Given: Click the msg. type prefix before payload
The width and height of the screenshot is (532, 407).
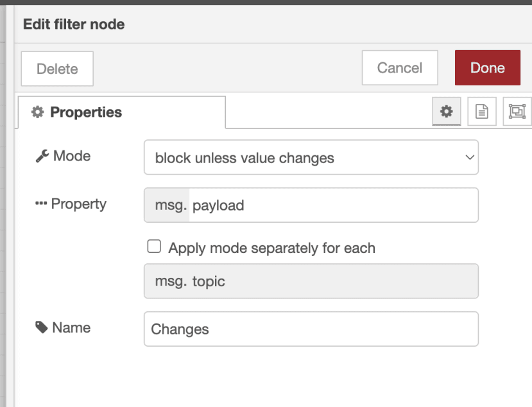Looking at the screenshot, I should pyautogui.click(x=167, y=205).
